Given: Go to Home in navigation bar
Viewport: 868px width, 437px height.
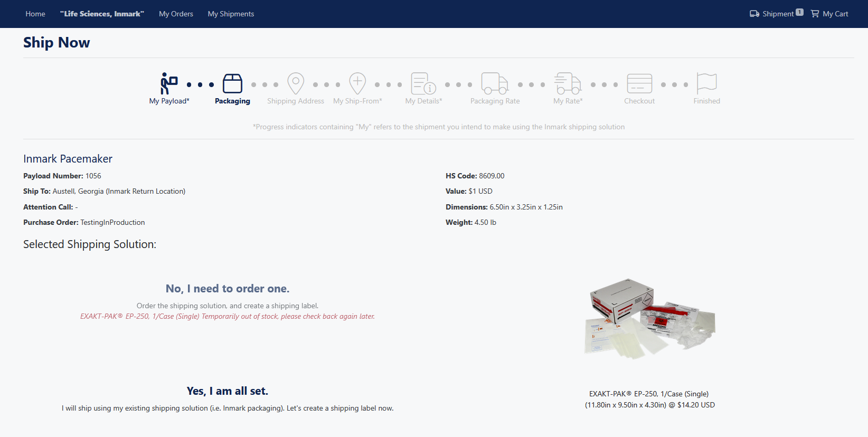Looking at the screenshot, I should click(35, 14).
